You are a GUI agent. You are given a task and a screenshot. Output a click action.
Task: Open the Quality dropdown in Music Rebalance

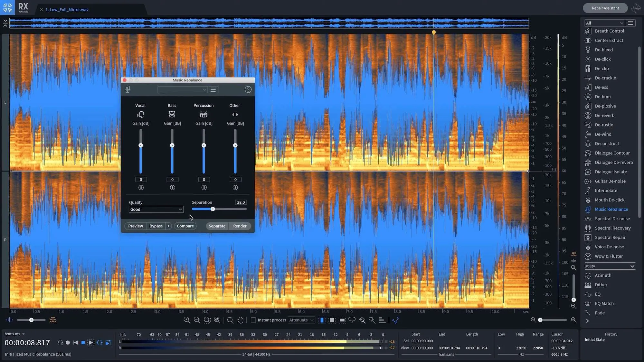click(x=156, y=209)
